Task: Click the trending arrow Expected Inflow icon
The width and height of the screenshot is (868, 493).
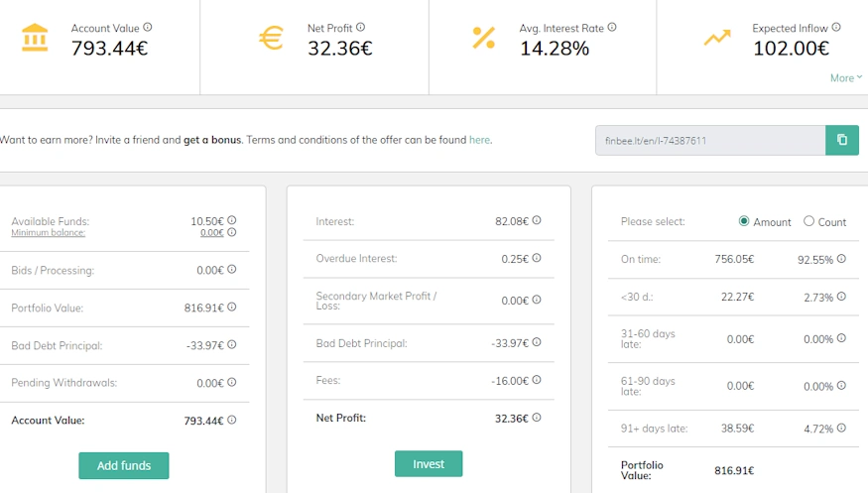Action: [716, 38]
